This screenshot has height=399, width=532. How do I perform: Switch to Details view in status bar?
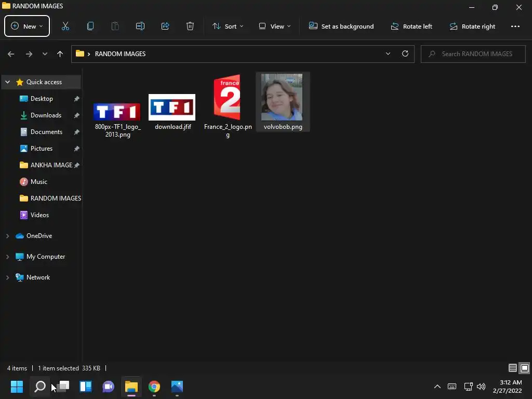point(513,368)
